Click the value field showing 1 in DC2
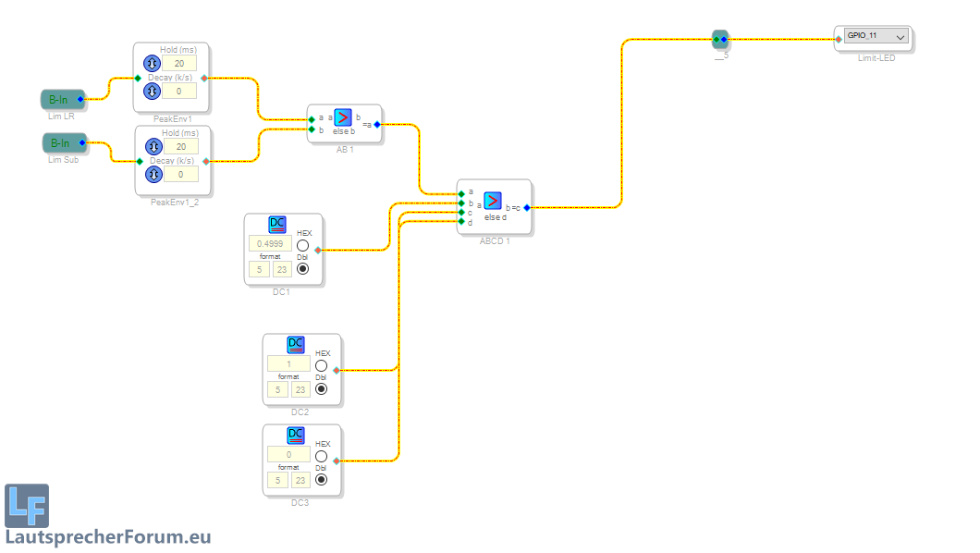Image resolution: width=980 pixels, height=553 pixels. (288, 364)
